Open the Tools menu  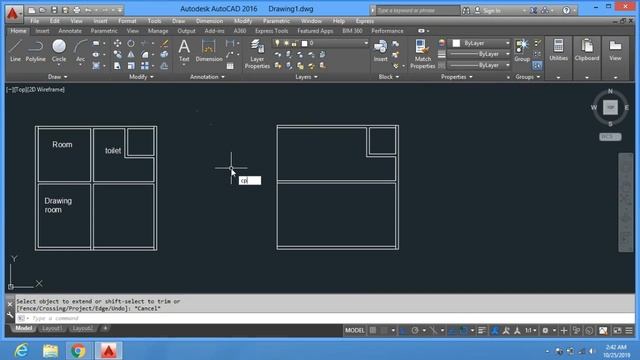click(154, 21)
